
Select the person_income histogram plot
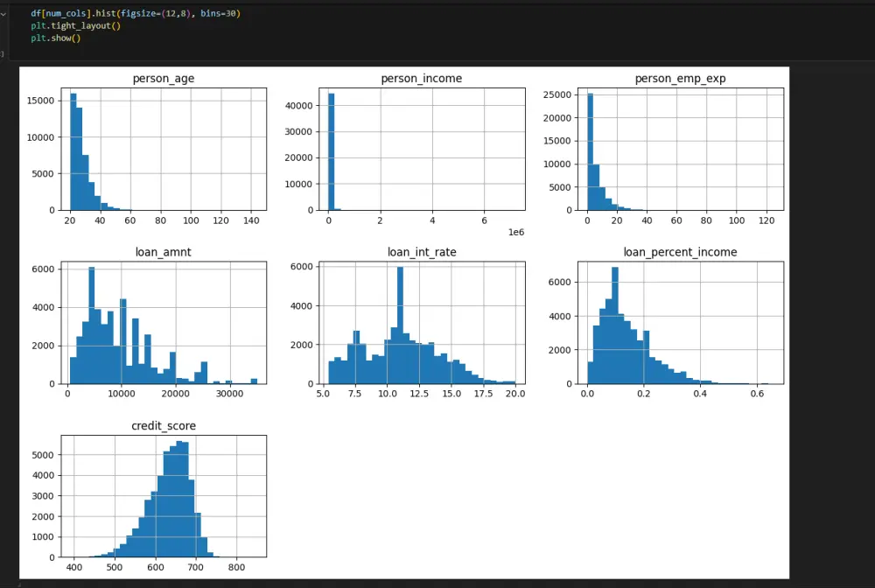(x=422, y=149)
